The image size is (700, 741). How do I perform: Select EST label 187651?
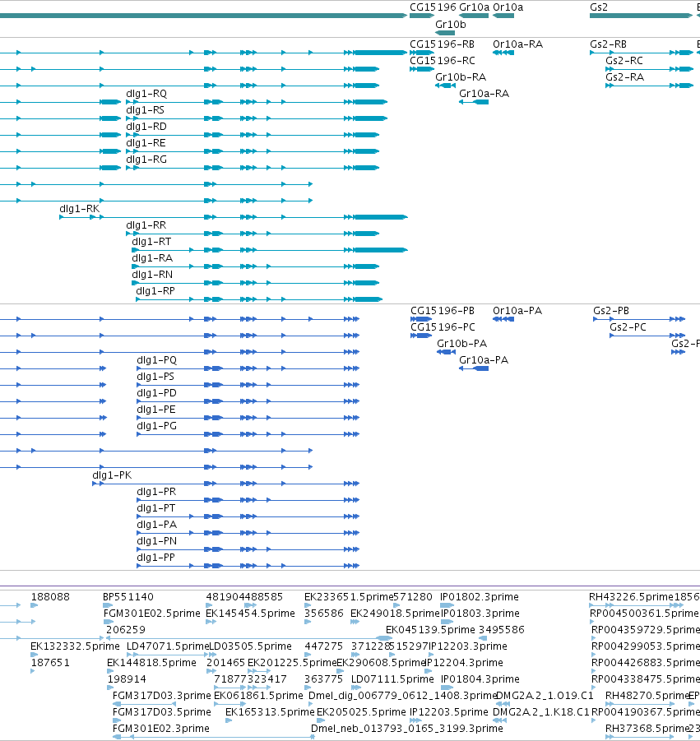[x=50, y=663]
